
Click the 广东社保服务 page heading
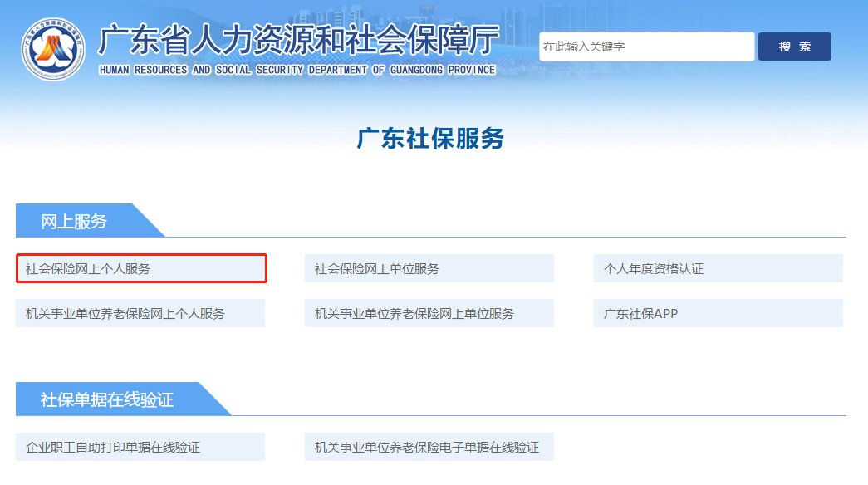[430, 139]
